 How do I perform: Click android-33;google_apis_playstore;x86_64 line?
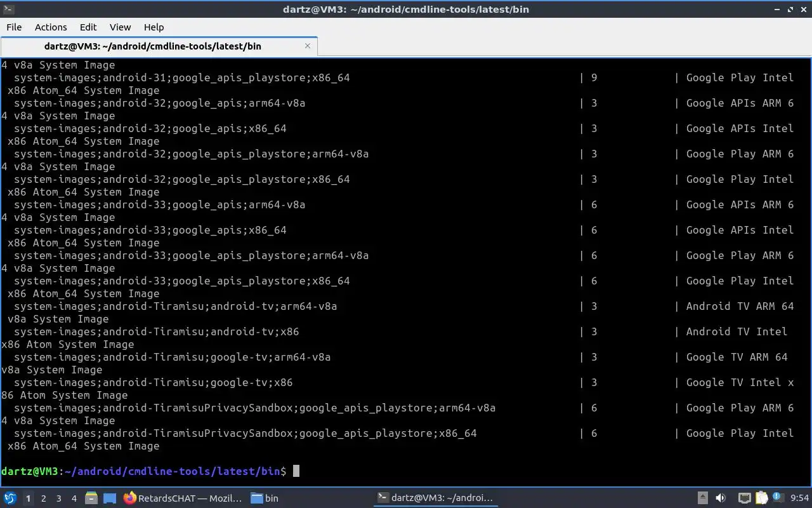coord(181,281)
